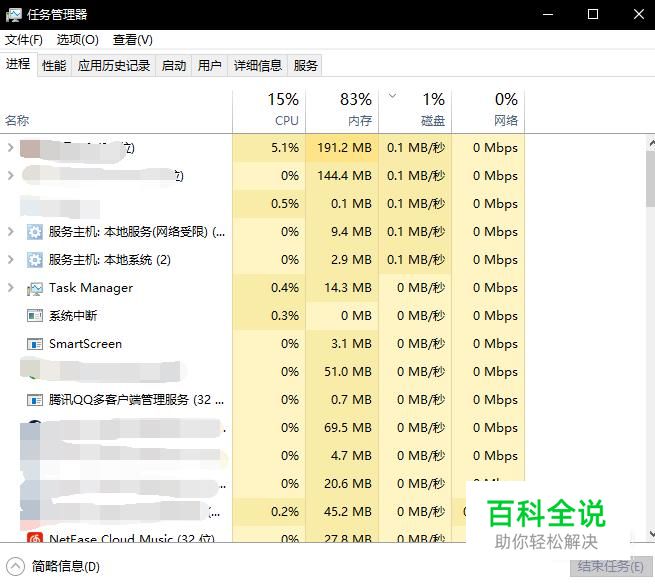Click the gear icon of 服务主机: 本地系统 (2)
The height and width of the screenshot is (585, 655).
point(35,259)
